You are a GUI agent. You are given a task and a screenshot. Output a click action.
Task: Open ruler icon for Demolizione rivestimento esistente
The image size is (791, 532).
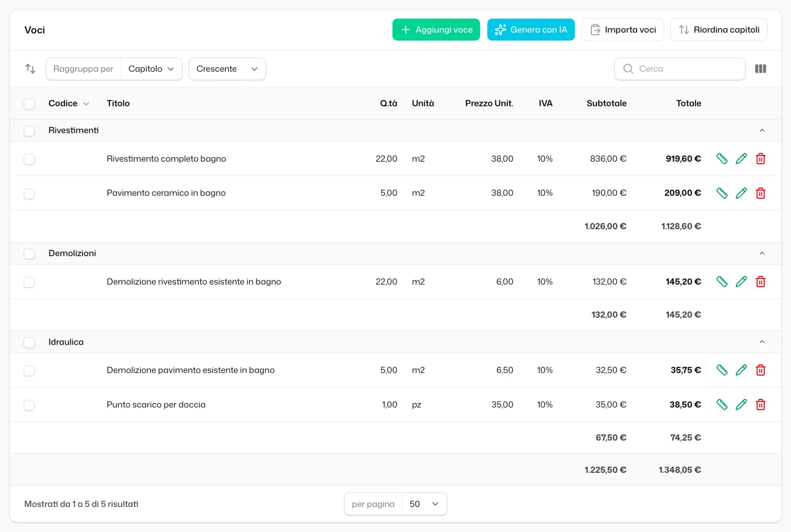tap(722, 282)
